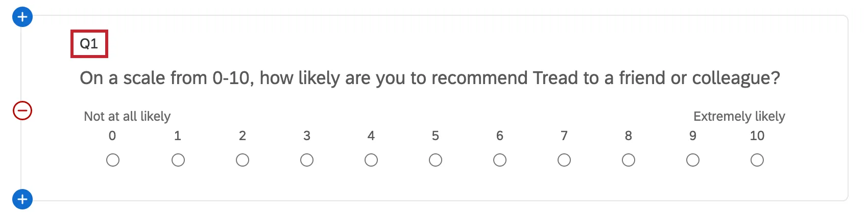This screenshot has width=868, height=214.
Task: Click the scale number text '4'
Action: coord(371,136)
